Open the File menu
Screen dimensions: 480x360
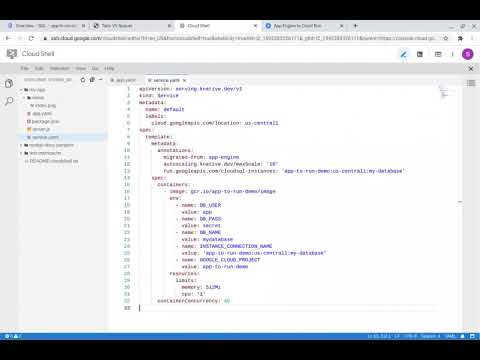point(25,68)
